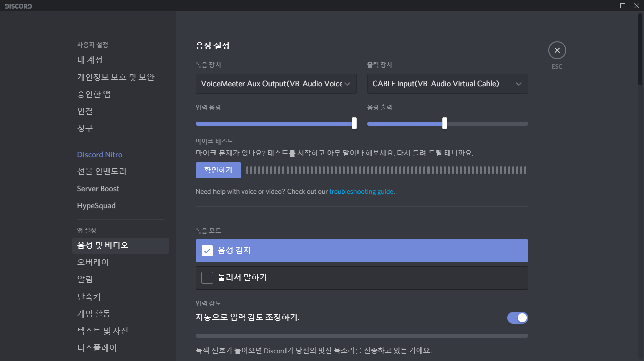This screenshot has height=361, width=644.
Task: Open 개인정보 보호 및 보안 settings
Action: click(120, 77)
